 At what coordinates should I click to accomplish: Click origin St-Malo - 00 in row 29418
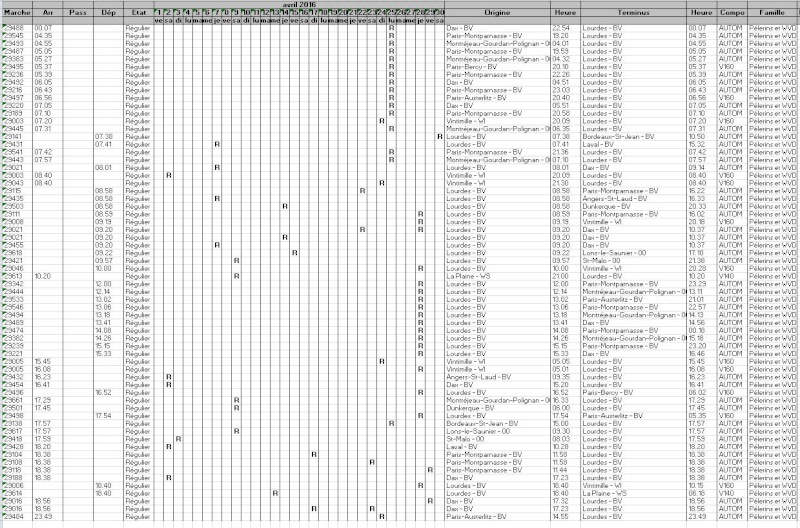[465, 439]
